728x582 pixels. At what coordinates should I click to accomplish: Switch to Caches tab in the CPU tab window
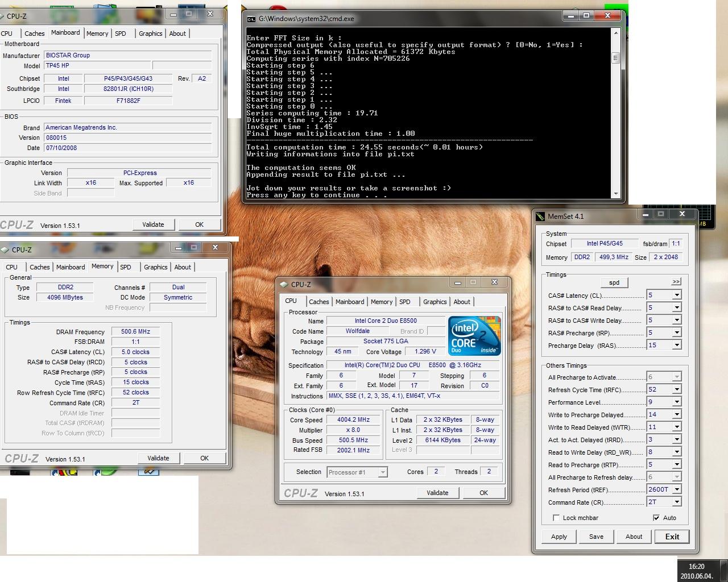point(319,302)
